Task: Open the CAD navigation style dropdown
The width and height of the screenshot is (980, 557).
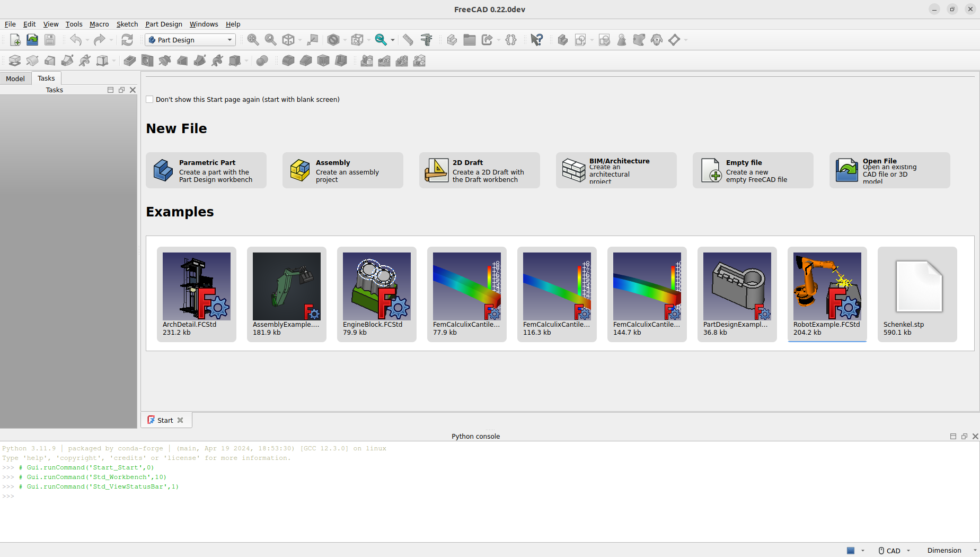Action: 894,551
